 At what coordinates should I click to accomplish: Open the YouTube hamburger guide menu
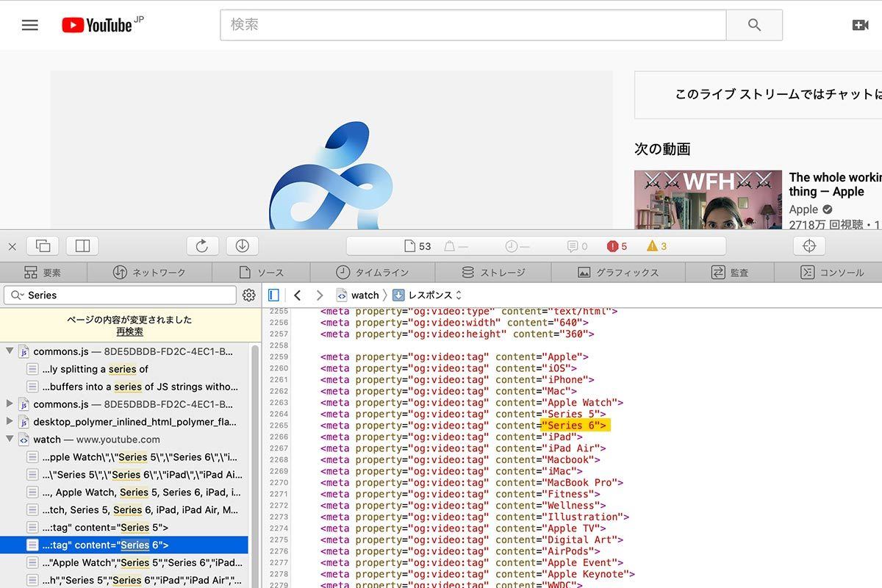point(29,25)
